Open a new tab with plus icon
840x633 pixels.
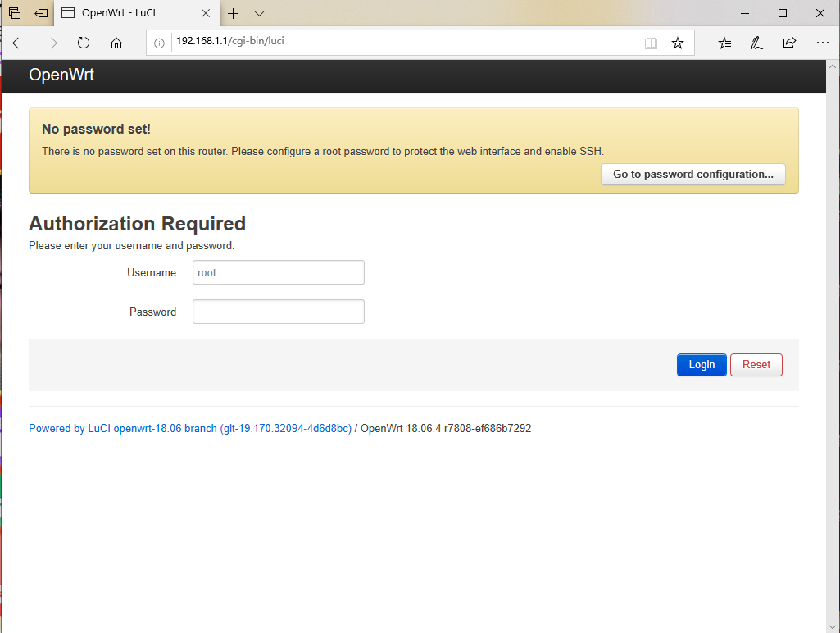[x=233, y=13]
